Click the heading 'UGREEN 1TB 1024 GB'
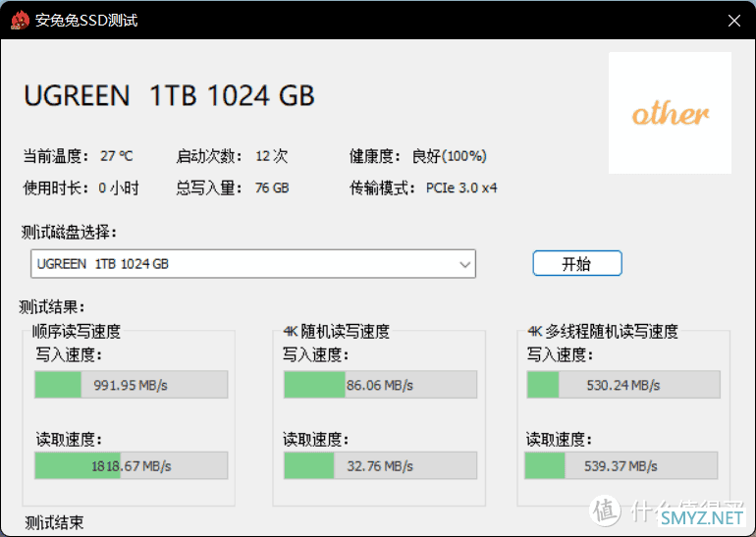Screen dimensions: 756x537 click(169, 95)
